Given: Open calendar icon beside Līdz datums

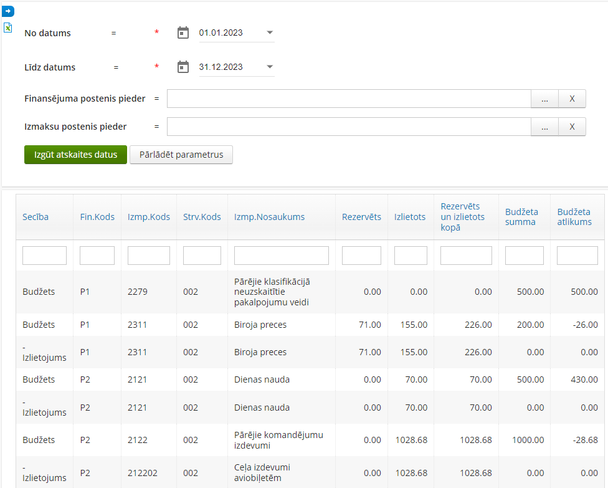Looking at the screenshot, I should (x=183, y=67).
